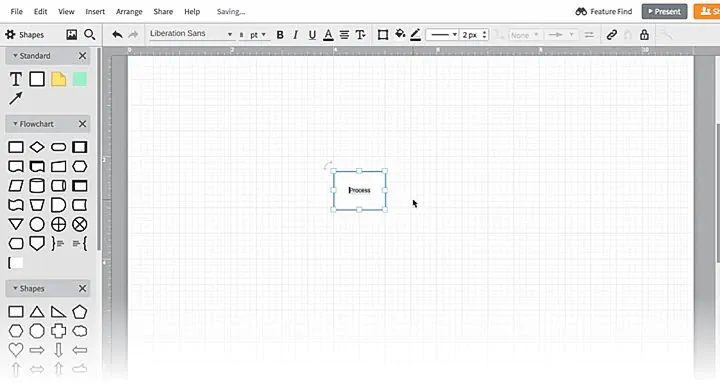
Task: Select the green hotspot shape
Action: coord(79,79)
